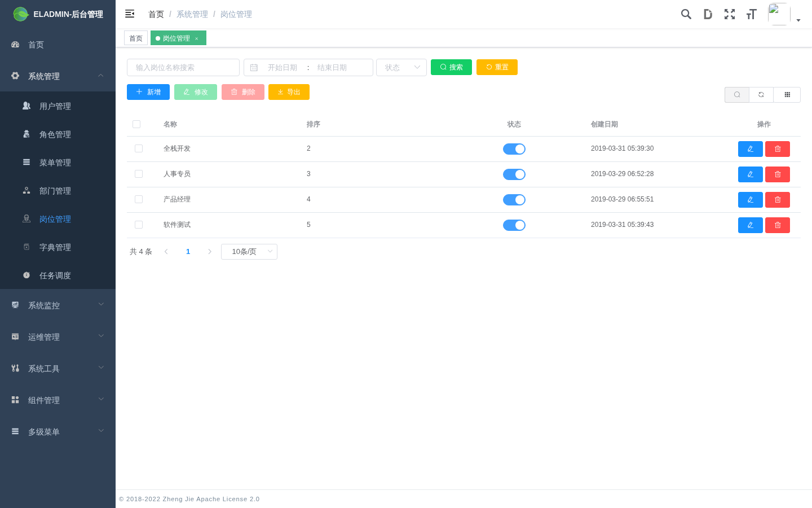Click edit icon for 软件测试 row
The image size is (812, 508).
[751, 225]
